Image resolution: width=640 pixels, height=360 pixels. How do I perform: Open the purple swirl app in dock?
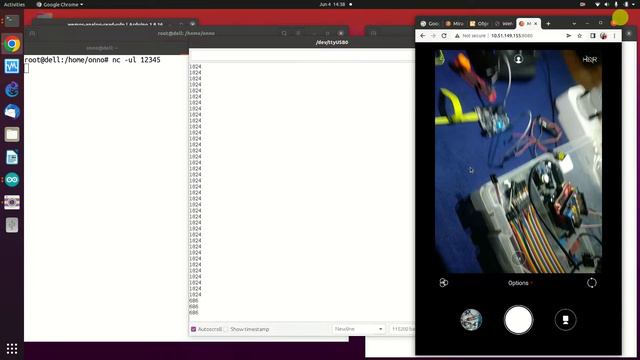point(12,89)
